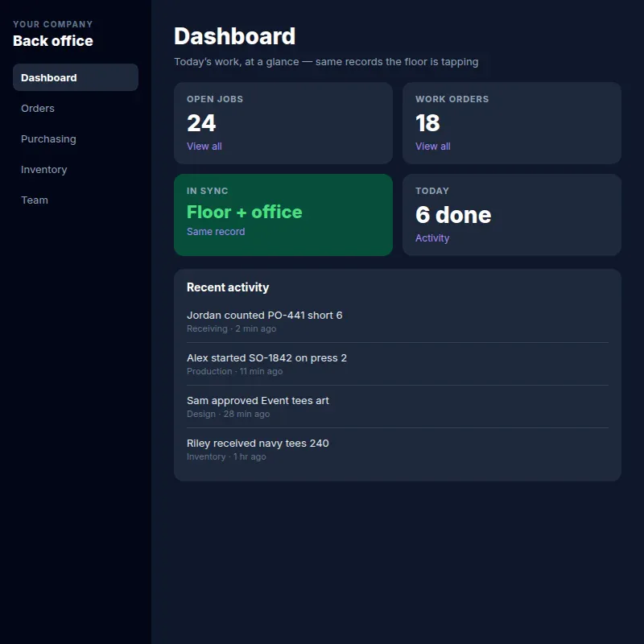
Task: Open the Same record link
Action: [216, 232]
